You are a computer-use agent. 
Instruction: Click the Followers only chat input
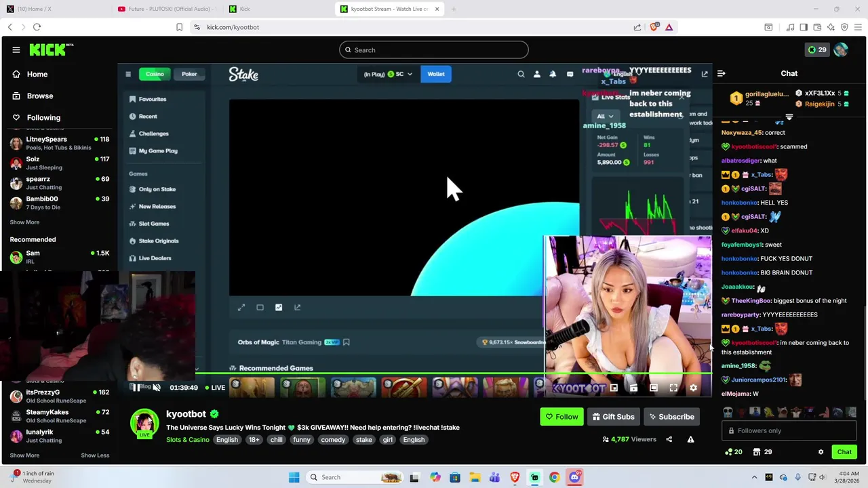tap(789, 430)
